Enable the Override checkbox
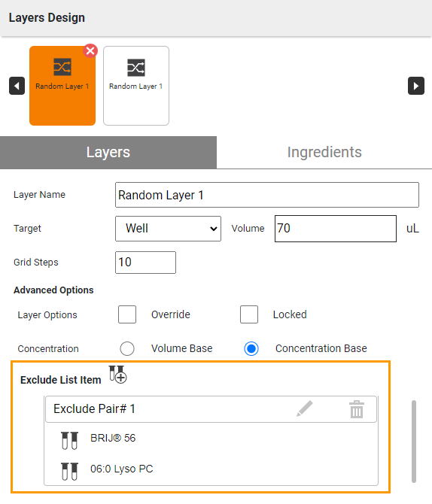This screenshot has width=432, height=504. [127, 314]
